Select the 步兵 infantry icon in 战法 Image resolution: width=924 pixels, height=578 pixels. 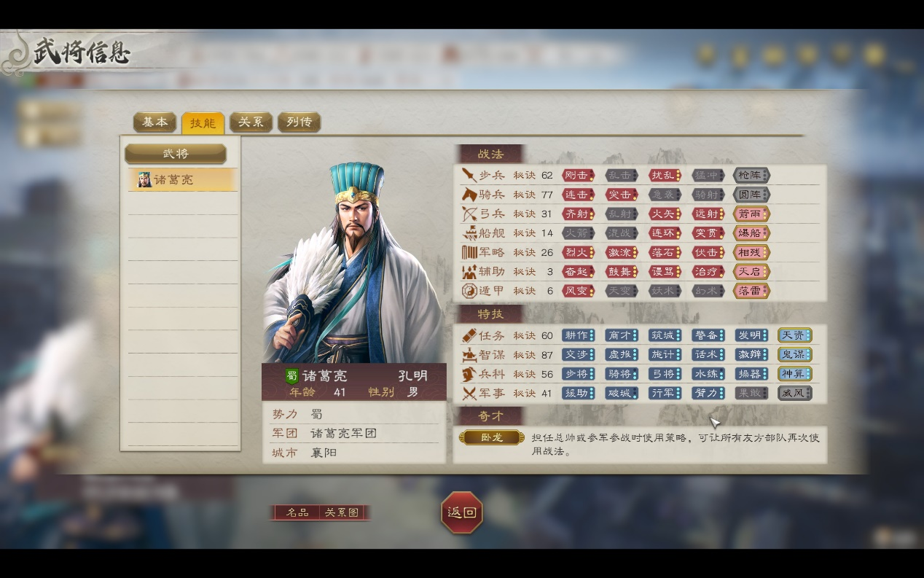tap(469, 176)
